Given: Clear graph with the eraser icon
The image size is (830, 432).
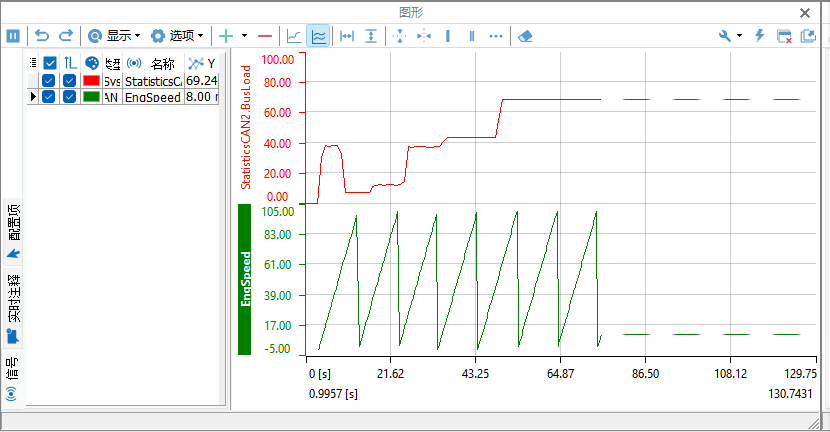Looking at the screenshot, I should [x=527, y=35].
